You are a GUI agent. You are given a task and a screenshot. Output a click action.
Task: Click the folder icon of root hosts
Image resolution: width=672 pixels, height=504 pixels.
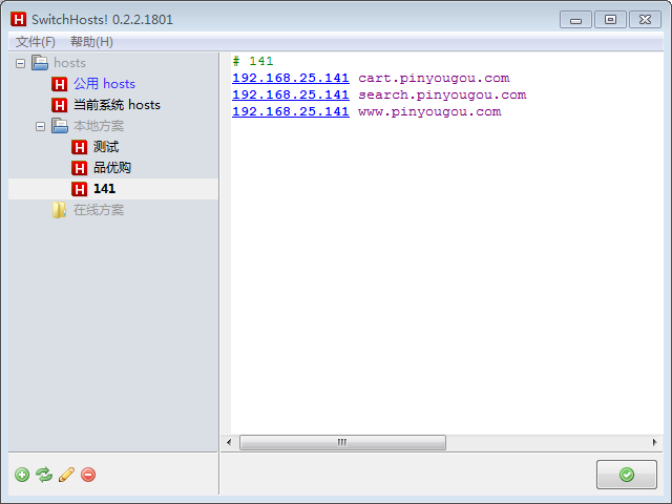coord(40,63)
